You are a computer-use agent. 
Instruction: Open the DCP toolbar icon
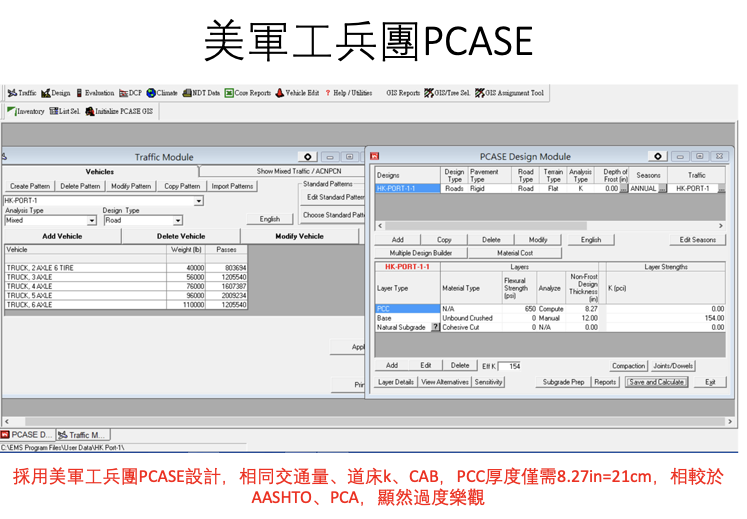tap(131, 93)
